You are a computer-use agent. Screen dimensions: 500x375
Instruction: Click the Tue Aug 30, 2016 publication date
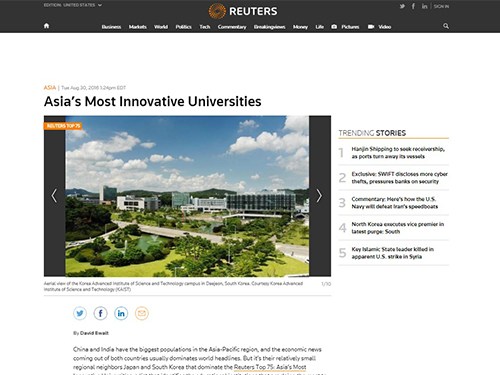[93, 88]
